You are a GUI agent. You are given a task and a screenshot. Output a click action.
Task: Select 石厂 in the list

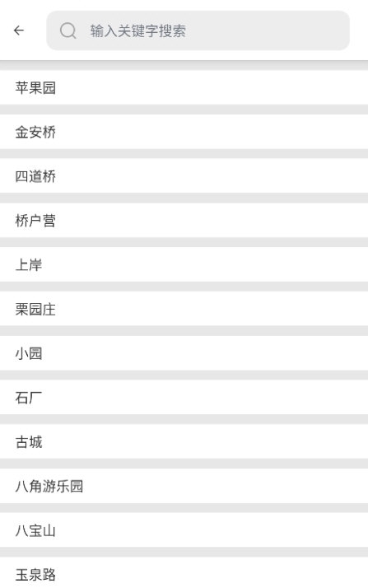[184, 397]
